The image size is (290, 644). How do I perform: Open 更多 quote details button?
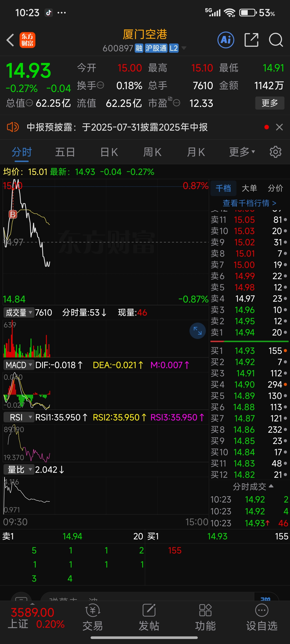(x=270, y=103)
